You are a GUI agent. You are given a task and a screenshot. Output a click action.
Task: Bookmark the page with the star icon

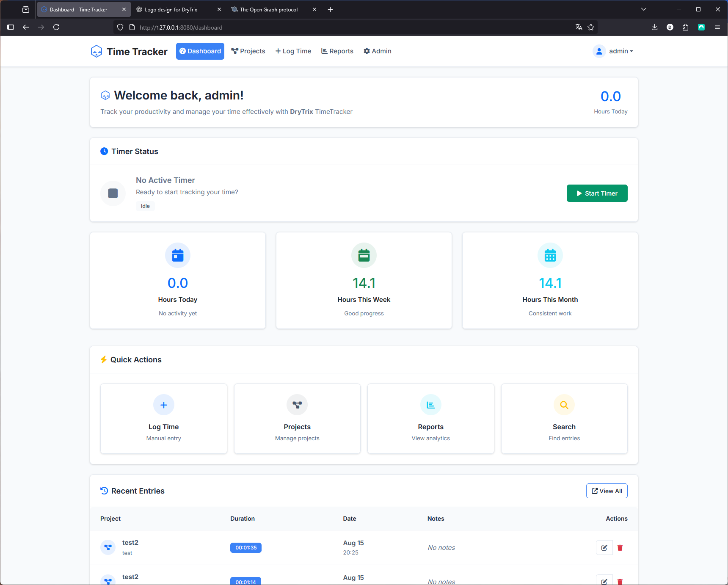point(591,27)
